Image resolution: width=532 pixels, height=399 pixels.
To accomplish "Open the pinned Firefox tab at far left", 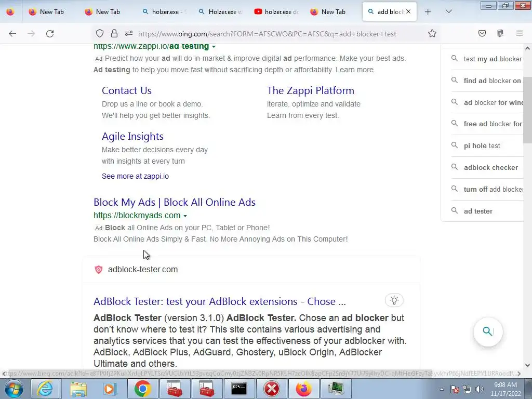I will point(10,11).
